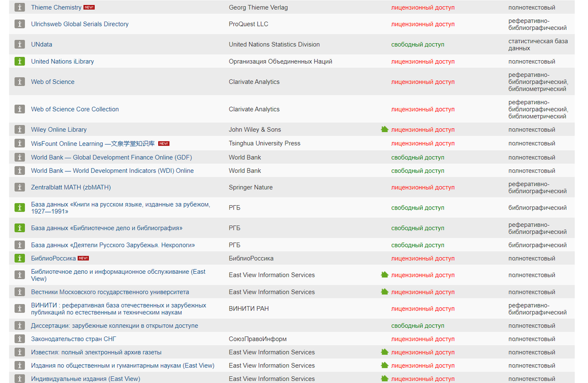Viewport: 588px width, 383px height.
Task: Open the БиблиоРоссика link
Action: click(53, 258)
